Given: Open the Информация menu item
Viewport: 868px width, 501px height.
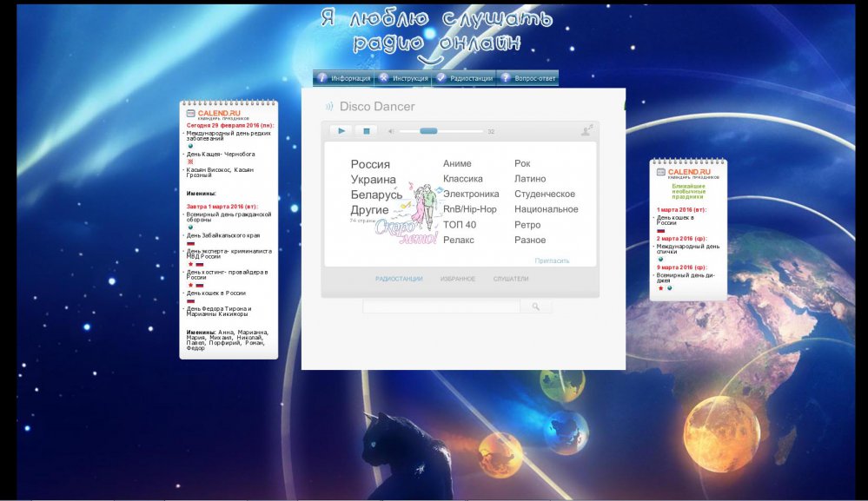Looking at the screenshot, I should coord(344,78).
